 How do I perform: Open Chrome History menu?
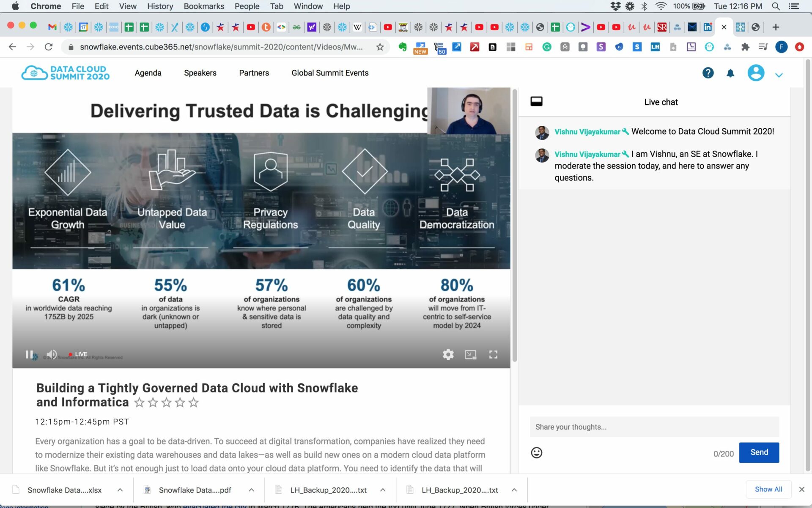[x=160, y=6]
